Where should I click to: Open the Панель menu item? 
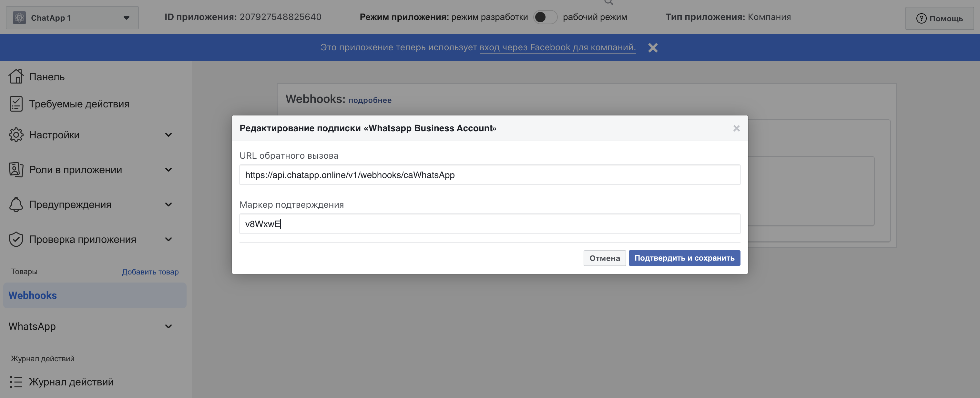47,77
